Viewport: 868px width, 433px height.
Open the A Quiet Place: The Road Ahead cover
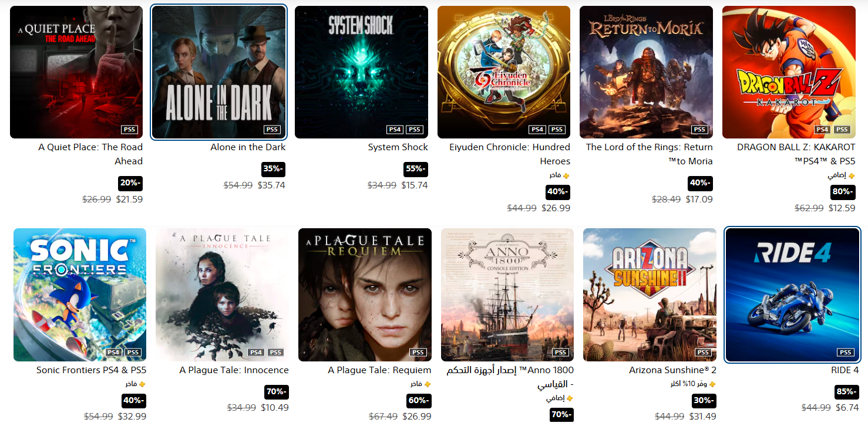(x=76, y=72)
